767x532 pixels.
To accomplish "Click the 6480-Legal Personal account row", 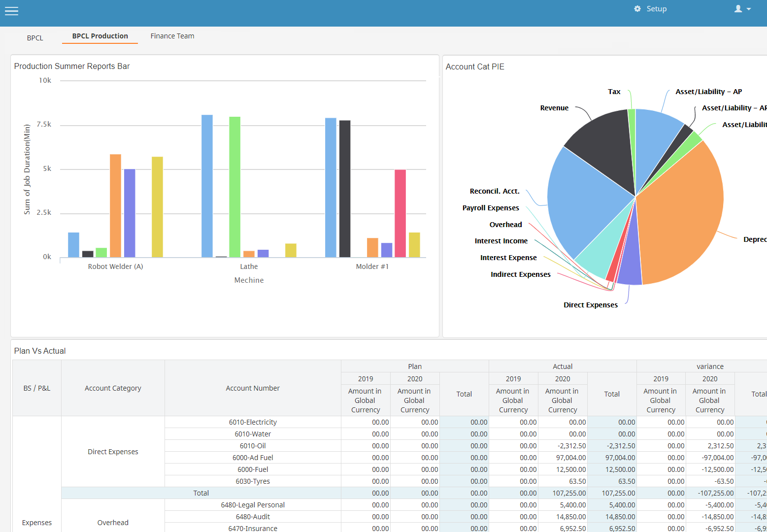I will tap(253, 505).
